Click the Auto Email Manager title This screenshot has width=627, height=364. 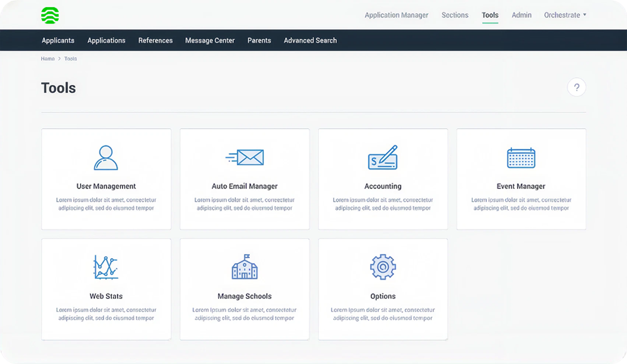click(x=245, y=186)
